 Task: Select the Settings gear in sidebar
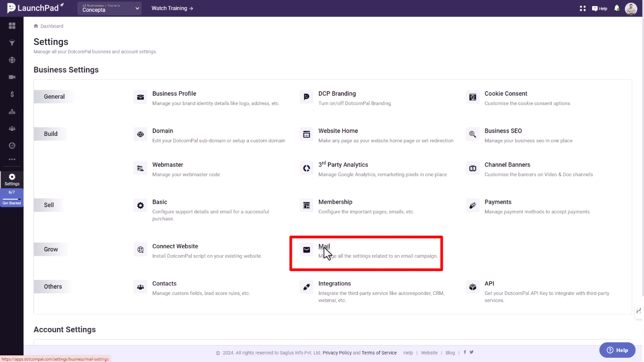[12, 179]
